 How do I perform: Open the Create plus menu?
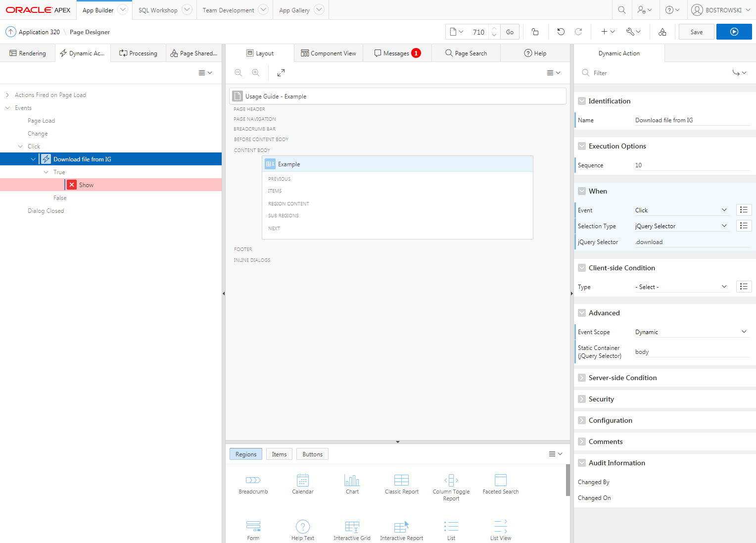point(608,32)
